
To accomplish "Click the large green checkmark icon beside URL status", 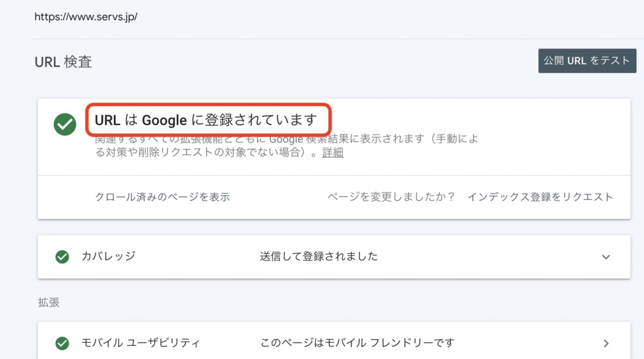I will point(65,124).
